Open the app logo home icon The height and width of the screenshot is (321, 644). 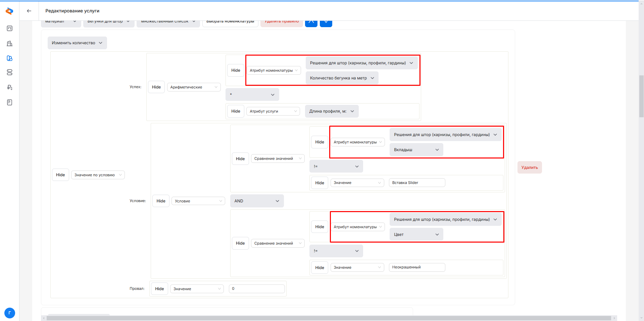9,11
